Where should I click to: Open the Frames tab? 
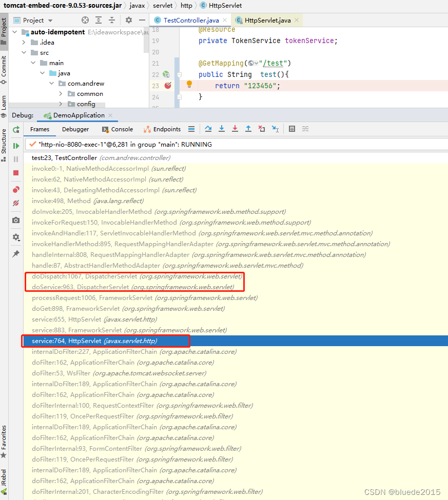40,129
